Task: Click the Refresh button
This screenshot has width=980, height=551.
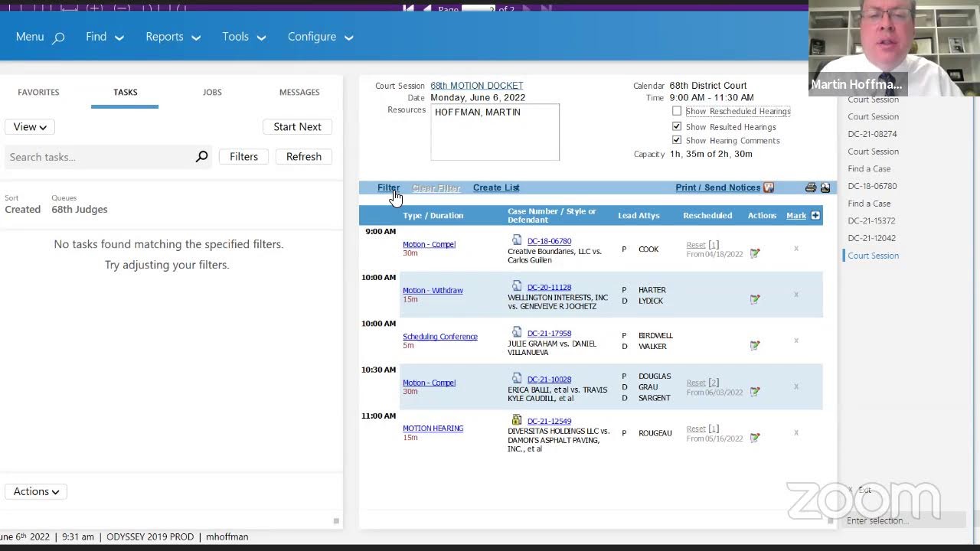Action: [304, 157]
